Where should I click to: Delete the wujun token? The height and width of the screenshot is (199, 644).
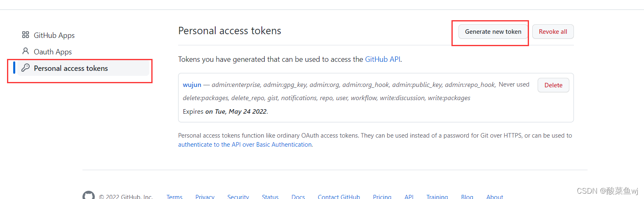click(553, 85)
